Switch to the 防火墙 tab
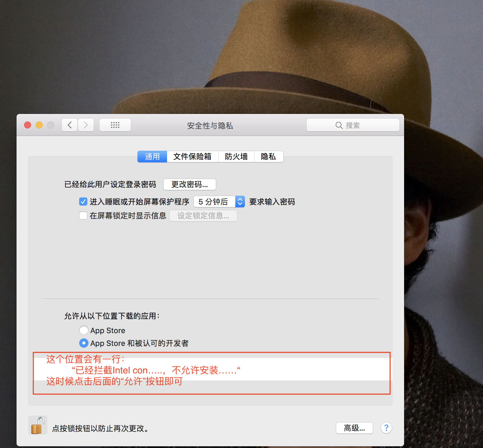This screenshot has width=483, height=448. point(236,157)
